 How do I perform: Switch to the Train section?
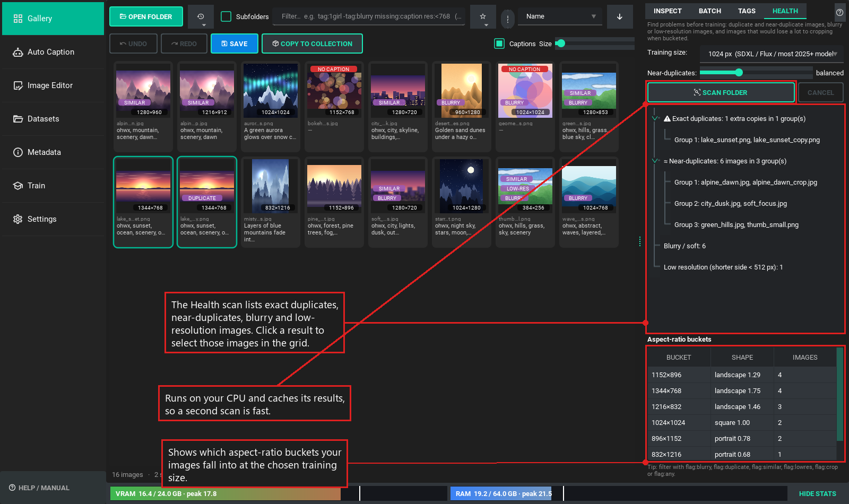53,186
